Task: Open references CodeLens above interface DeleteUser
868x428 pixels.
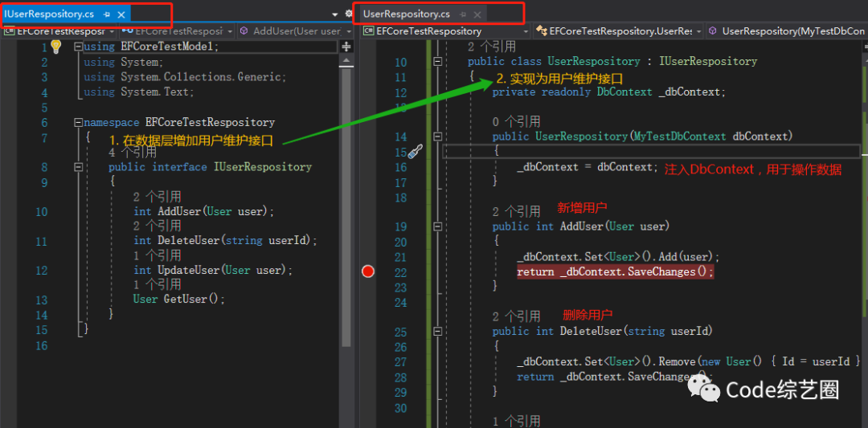Action: click(x=158, y=226)
